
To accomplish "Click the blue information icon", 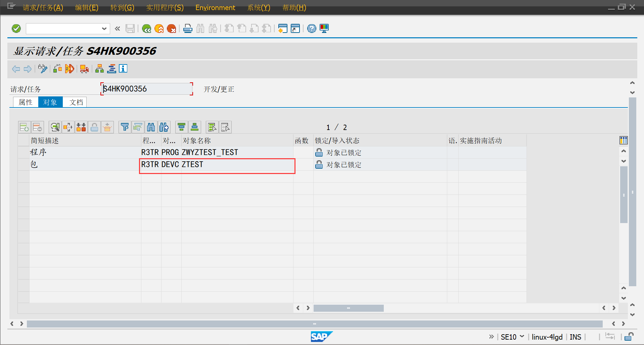I will 123,69.
